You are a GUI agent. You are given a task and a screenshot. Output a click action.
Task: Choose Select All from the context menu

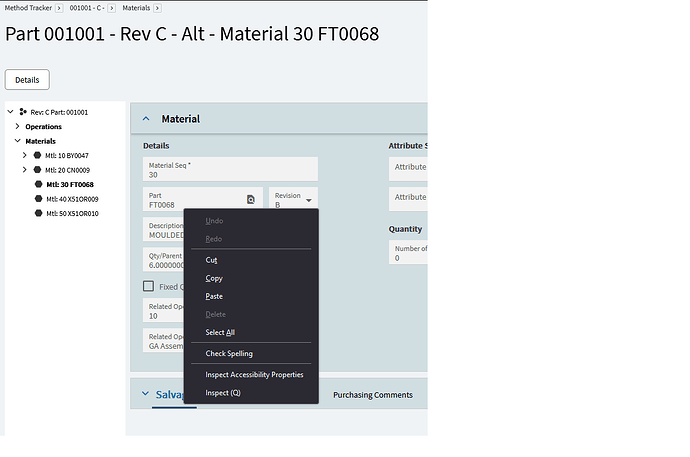pos(251,332)
